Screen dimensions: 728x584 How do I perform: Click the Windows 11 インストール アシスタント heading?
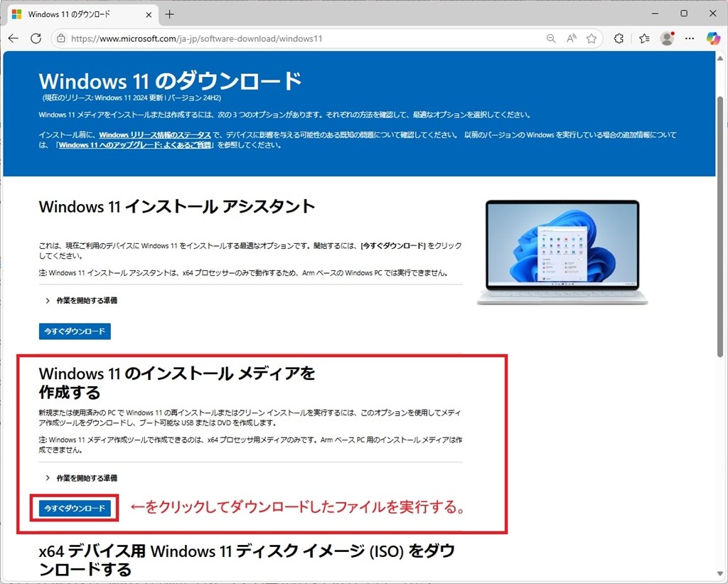[177, 206]
